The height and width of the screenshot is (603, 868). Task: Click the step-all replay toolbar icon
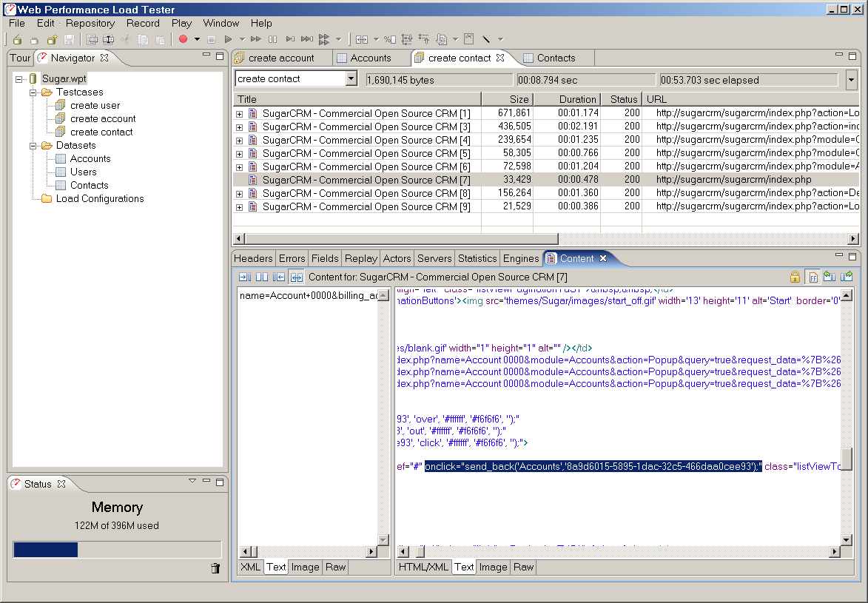306,39
